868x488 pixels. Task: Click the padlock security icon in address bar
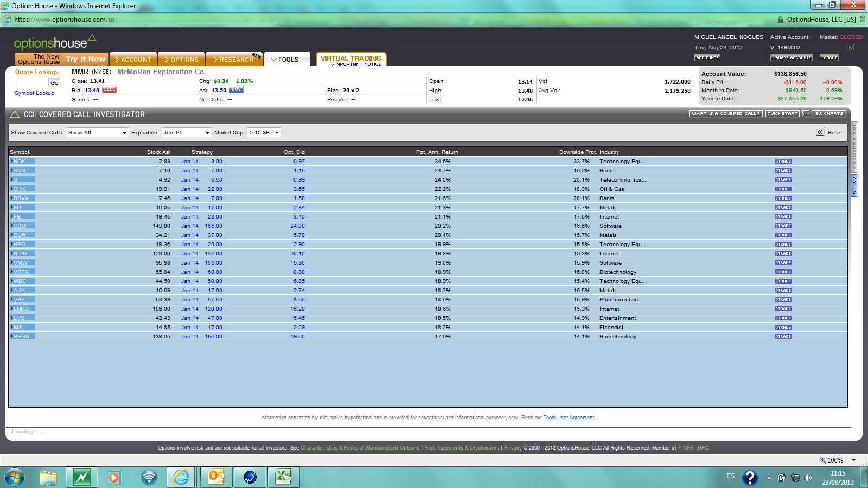pos(781,20)
